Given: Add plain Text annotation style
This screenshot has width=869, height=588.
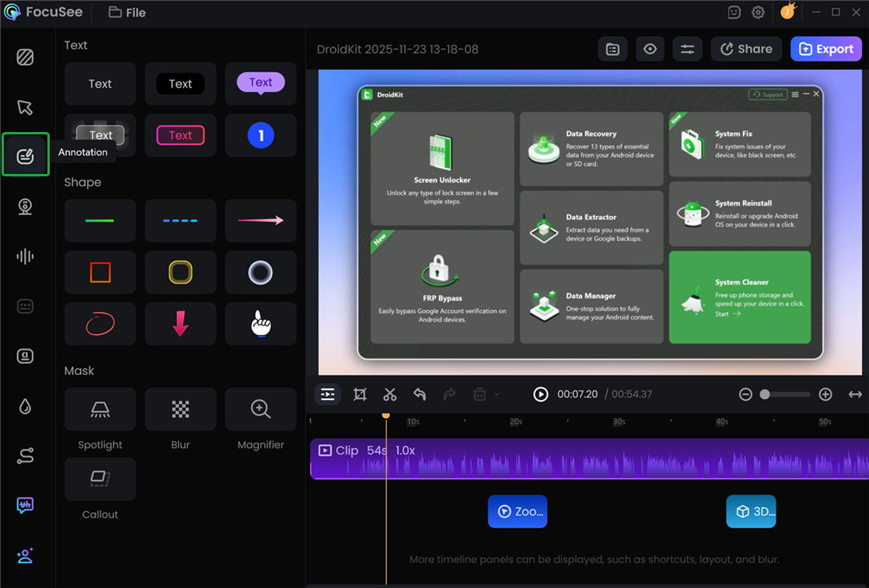Looking at the screenshot, I should point(100,84).
